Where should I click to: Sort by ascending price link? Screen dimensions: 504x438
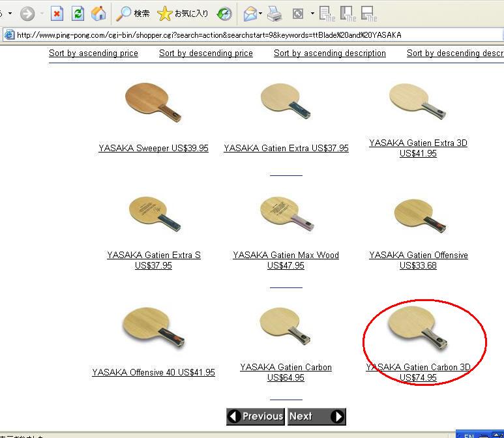click(93, 53)
